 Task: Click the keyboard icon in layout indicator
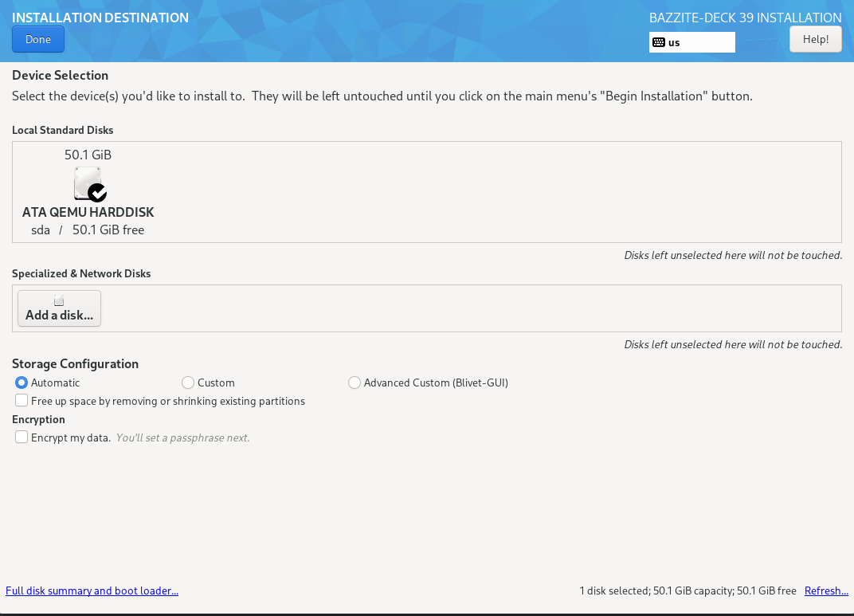pos(659,42)
